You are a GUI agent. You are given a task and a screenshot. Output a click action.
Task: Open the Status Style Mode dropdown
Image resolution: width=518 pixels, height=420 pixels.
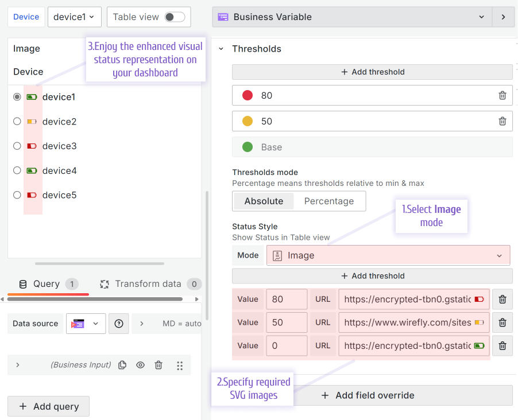click(388, 255)
